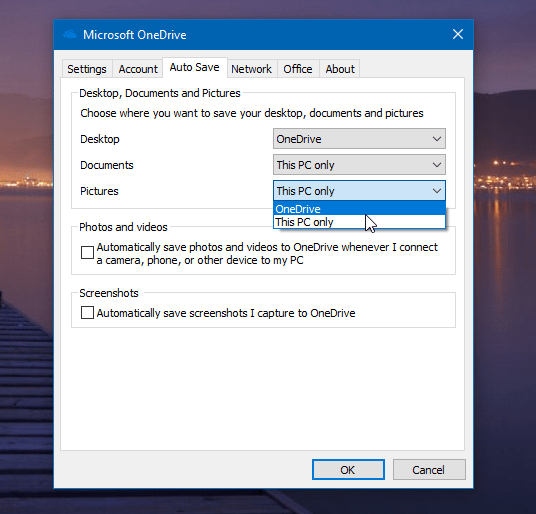
Task: Enable automatically saving screenshots to OneDrive
Action: [x=87, y=312]
